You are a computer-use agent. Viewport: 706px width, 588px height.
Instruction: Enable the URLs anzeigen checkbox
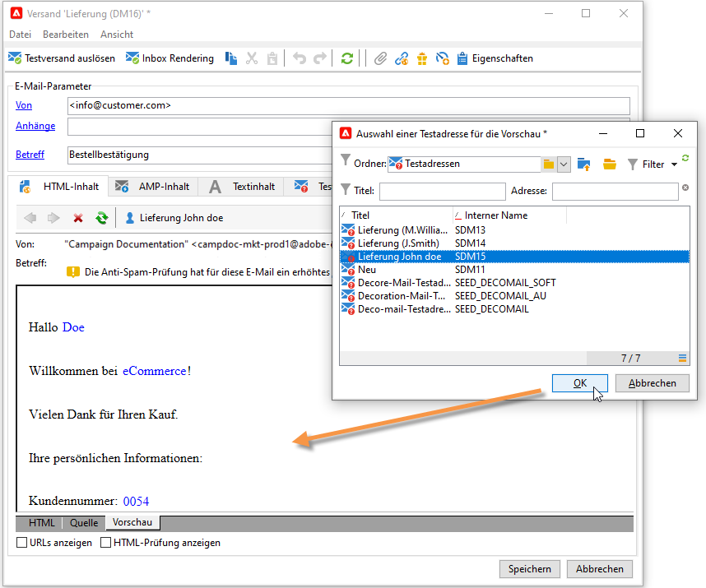[21, 543]
